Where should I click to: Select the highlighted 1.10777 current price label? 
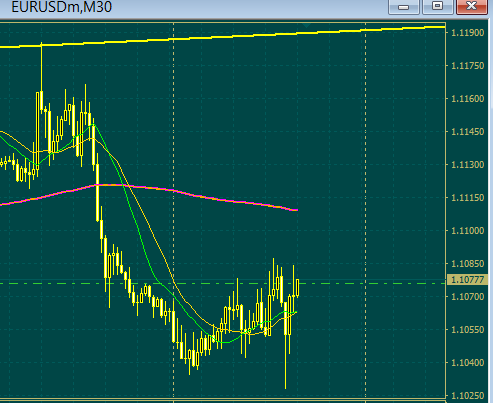(x=468, y=280)
